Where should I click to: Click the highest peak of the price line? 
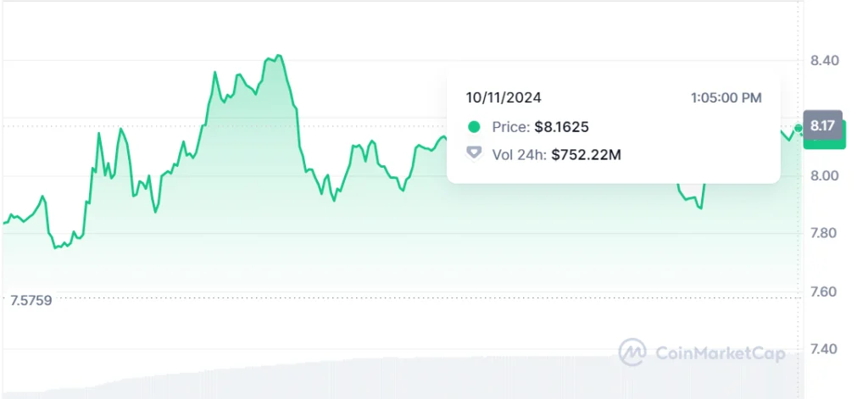coord(279,56)
